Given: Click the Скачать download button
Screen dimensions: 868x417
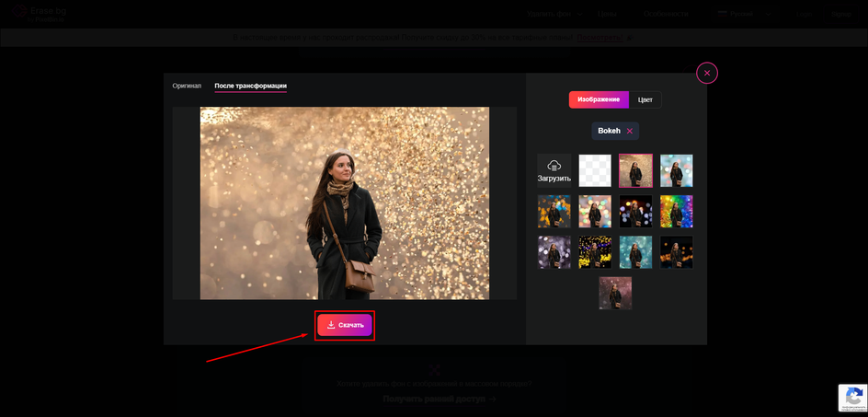Looking at the screenshot, I should [344, 325].
